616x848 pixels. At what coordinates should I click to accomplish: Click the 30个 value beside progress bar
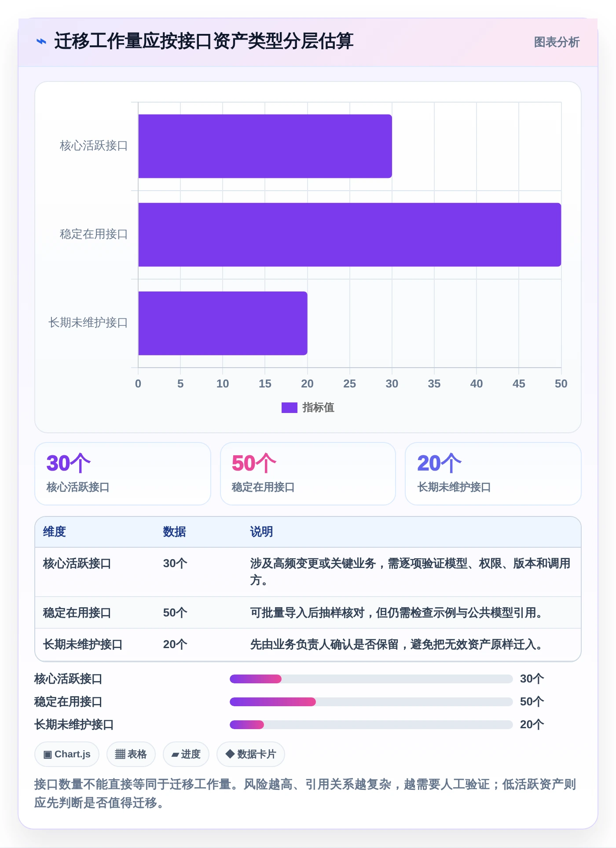(532, 679)
